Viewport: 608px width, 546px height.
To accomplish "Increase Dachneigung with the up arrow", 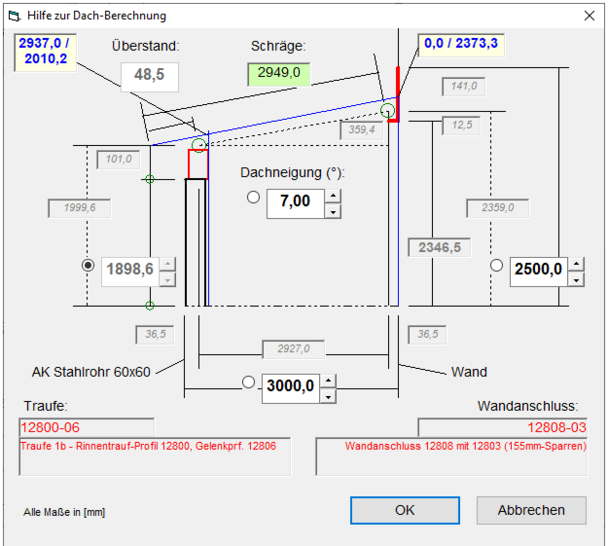I will click(x=333, y=194).
